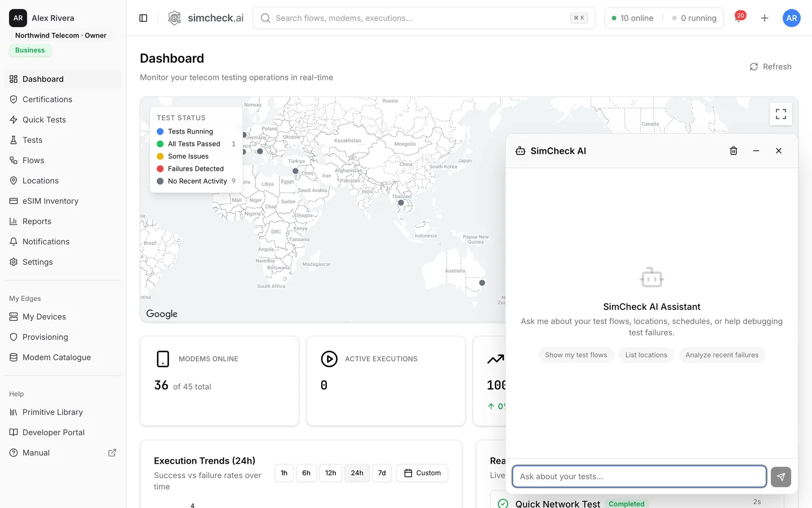Open Quick Tests in sidebar
This screenshot has width=812, height=508.
pyautogui.click(x=63, y=120)
